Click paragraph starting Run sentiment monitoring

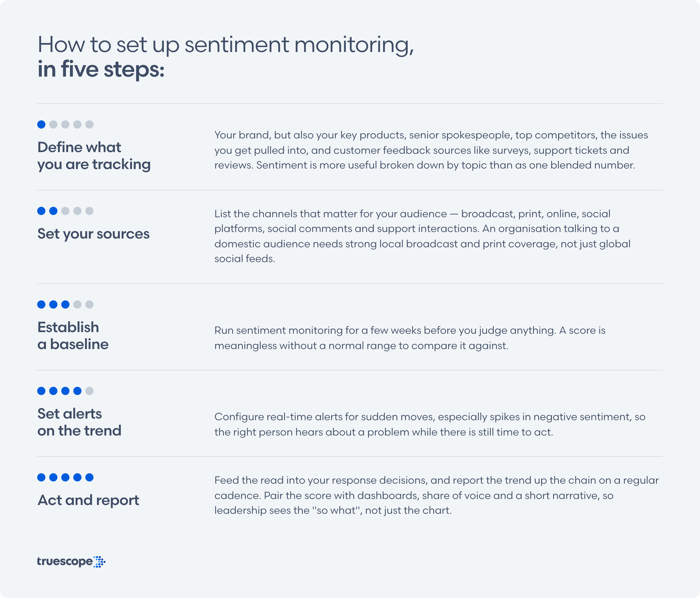tap(410, 338)
